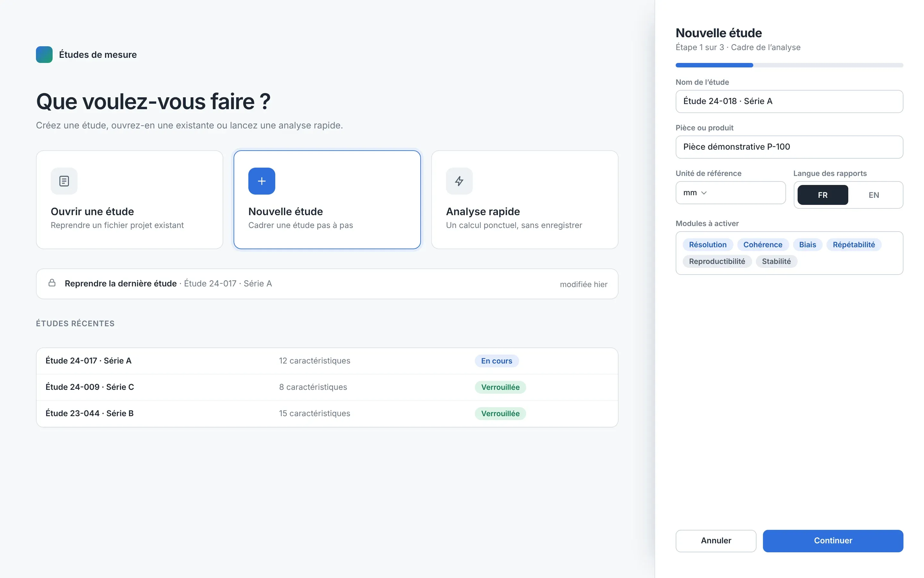Click Verrouillée badge for Étude 24-009
The width and height of the screenshot is (924, 578).
(500, 387)
